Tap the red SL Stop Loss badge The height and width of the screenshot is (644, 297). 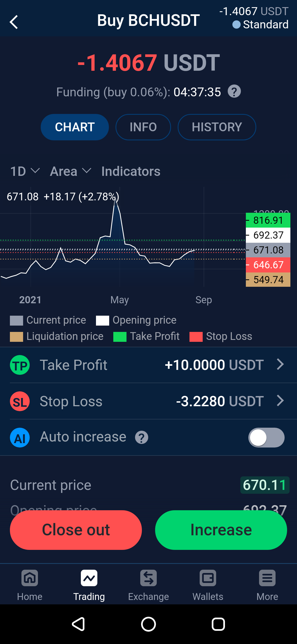pos(20,401)
